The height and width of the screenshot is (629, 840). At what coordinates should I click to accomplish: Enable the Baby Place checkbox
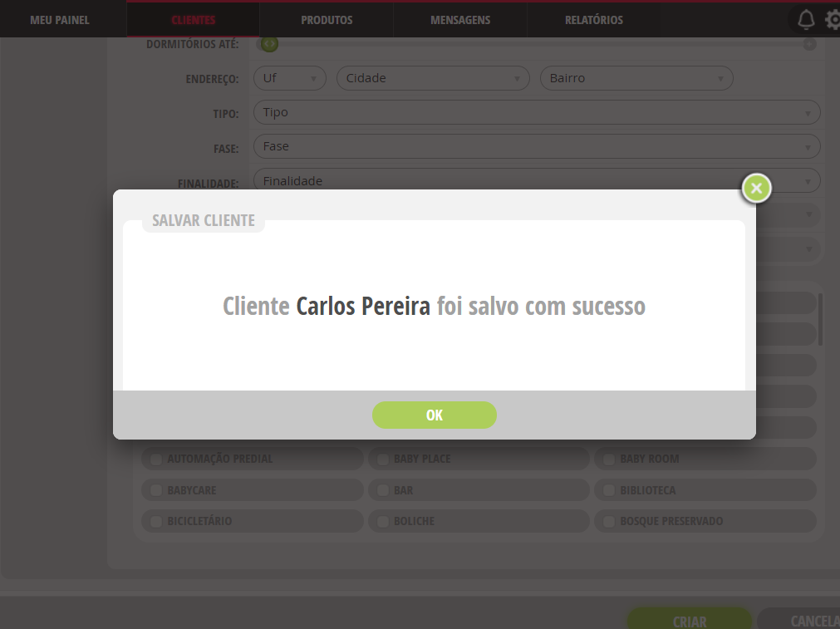click(x=382, y=459)
